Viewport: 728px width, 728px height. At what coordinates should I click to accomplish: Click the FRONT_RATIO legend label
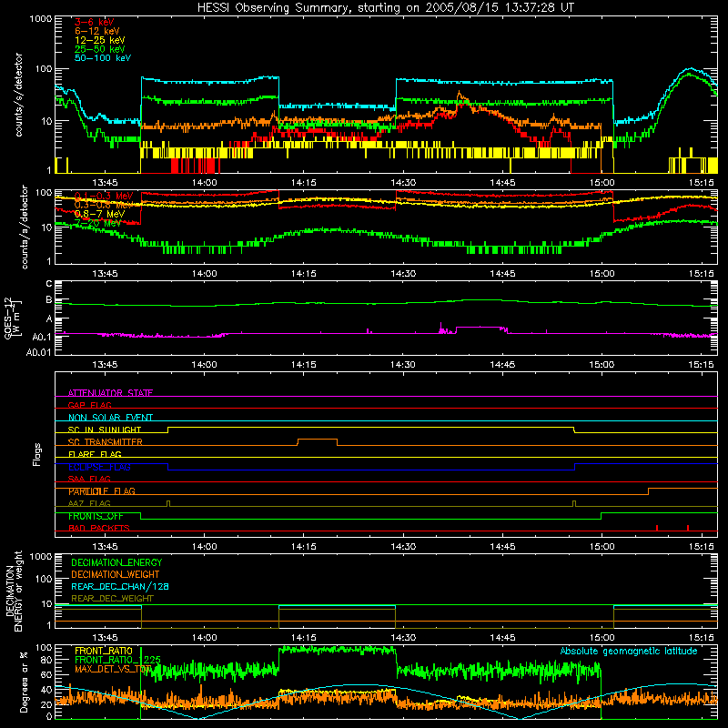click(x=104, y=651)
